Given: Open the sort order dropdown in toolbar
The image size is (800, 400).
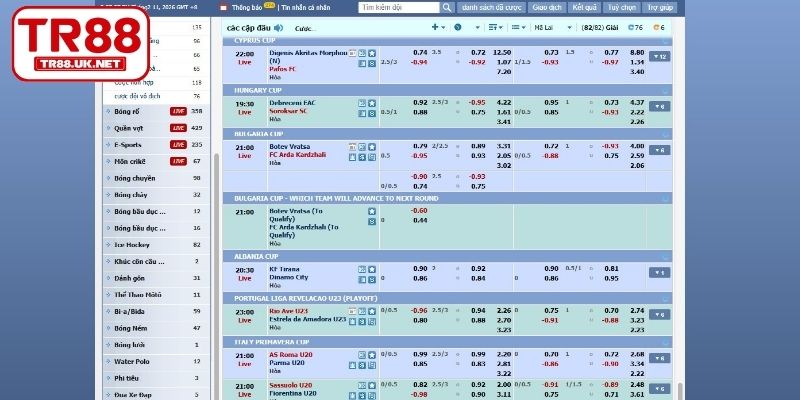Looking at the screenshot, I should pos(495,28).
